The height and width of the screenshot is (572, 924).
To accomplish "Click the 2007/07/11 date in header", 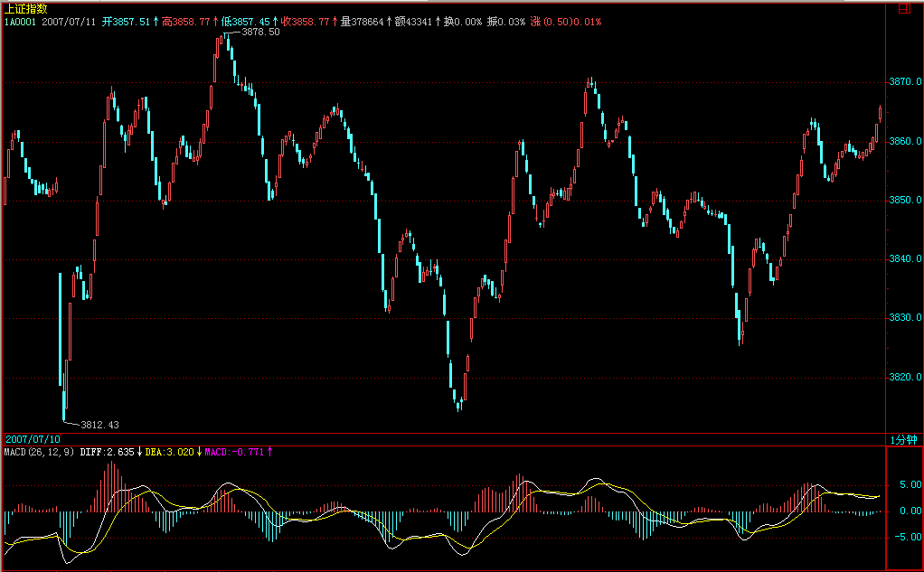I will [x=69, y=21].
